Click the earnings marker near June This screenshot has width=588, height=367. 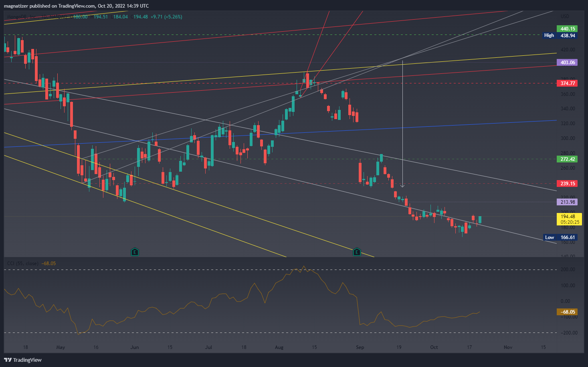[x=135, y=252]
